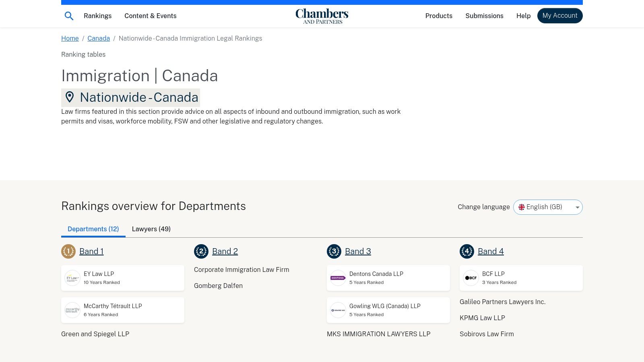Click the location pin icon next to Nationwide-Canada
644x362 pixels.
pos(70,97)
